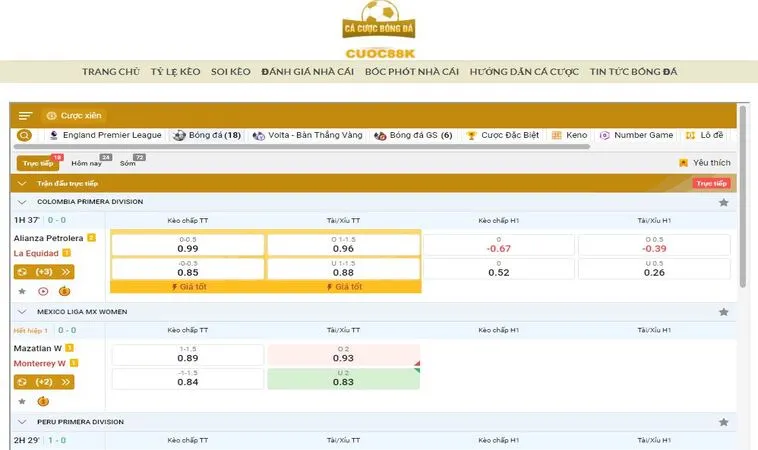Open the hamburger menu in betting panel
758x450 pixels.
coord(25,116)
